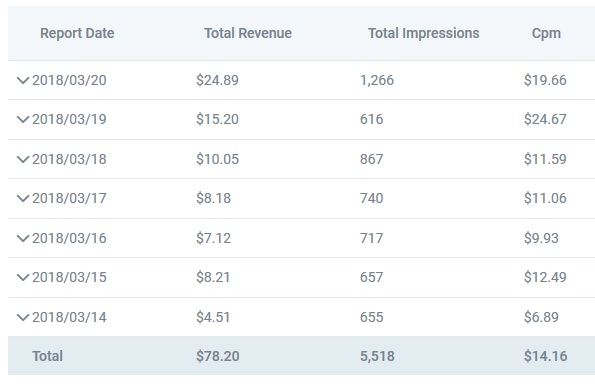Sort by Total Revenue column header
This screenshot has height=384, width=595.
(248, 33)
